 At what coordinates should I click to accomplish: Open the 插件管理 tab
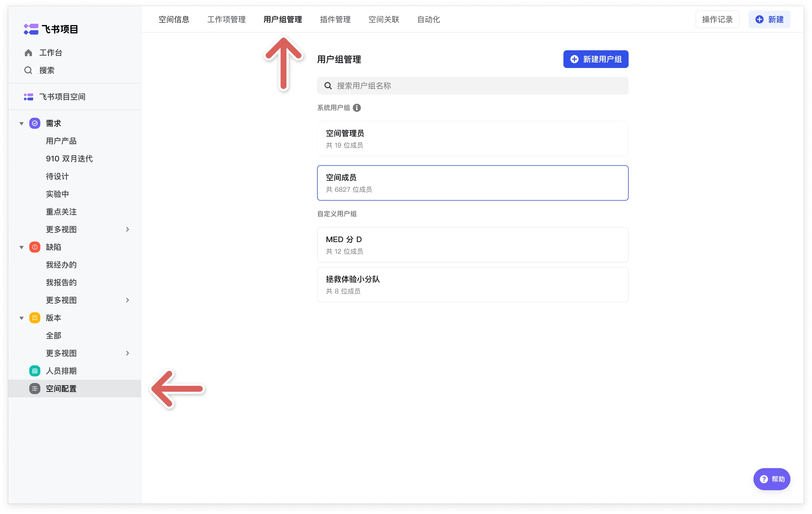click(x=335, y=19)
